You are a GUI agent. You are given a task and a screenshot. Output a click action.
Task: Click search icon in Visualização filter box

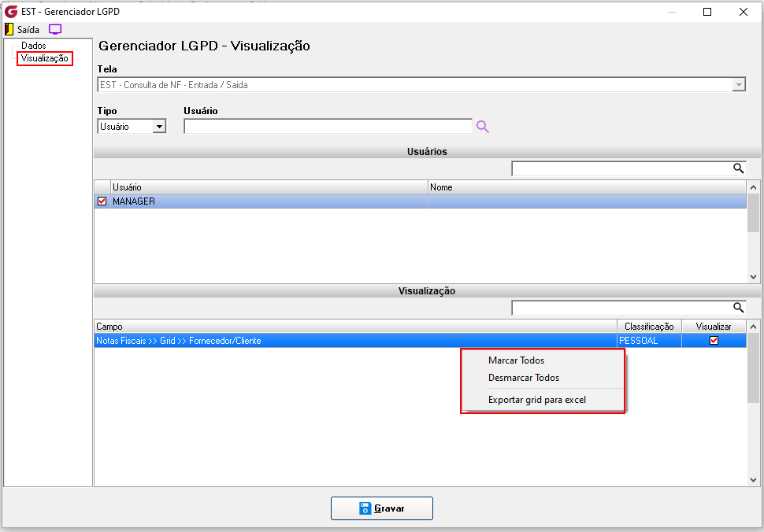click(738, 308)
